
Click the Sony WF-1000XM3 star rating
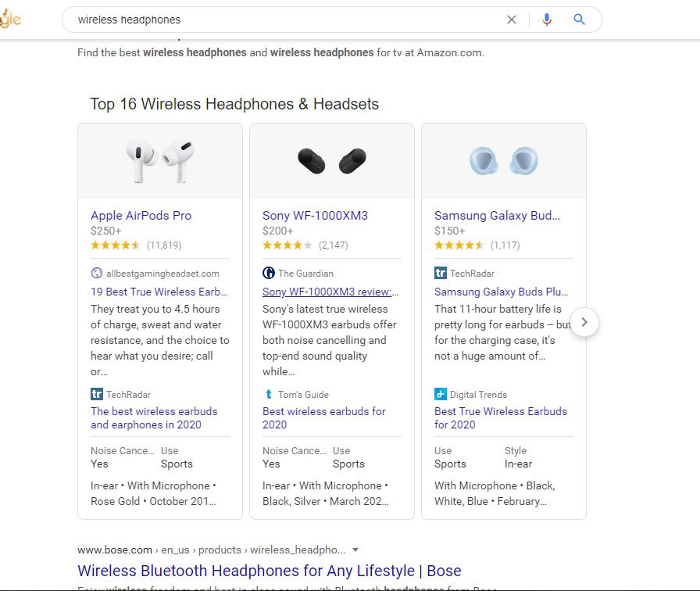287,245
